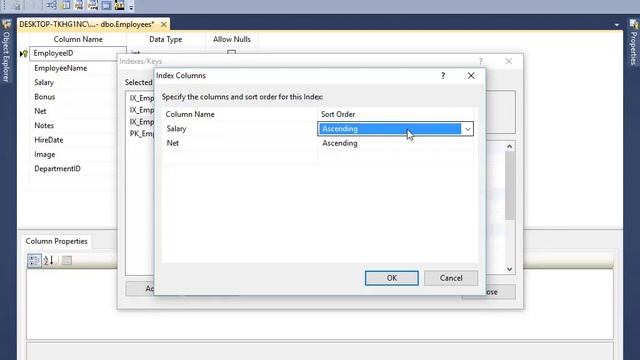Image resolution: width=640 pixels, height=360 pixels.
Task: Switch Column Properties to Categorized view
Action: 34,260
